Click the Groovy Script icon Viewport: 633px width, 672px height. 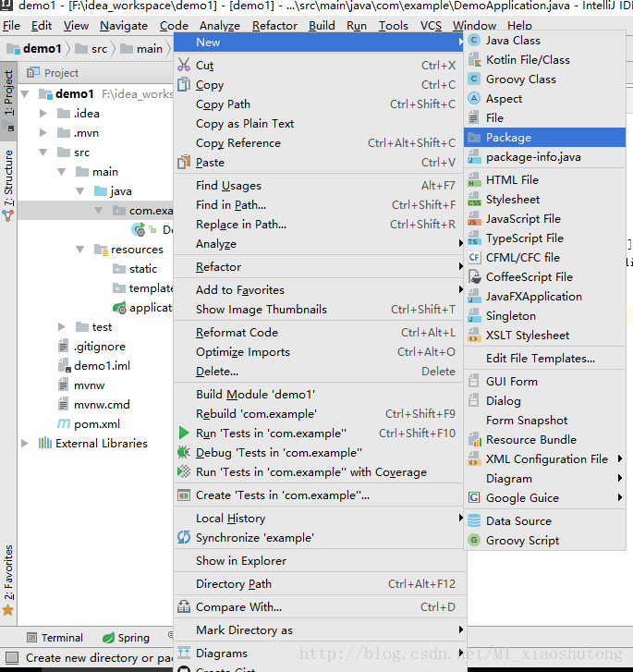473,540
